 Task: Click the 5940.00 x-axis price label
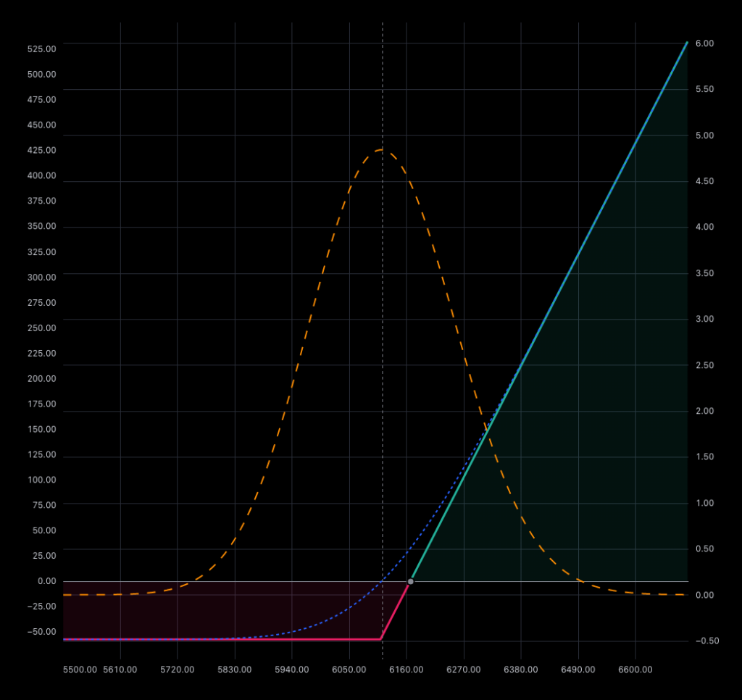(x=291, y=670)
